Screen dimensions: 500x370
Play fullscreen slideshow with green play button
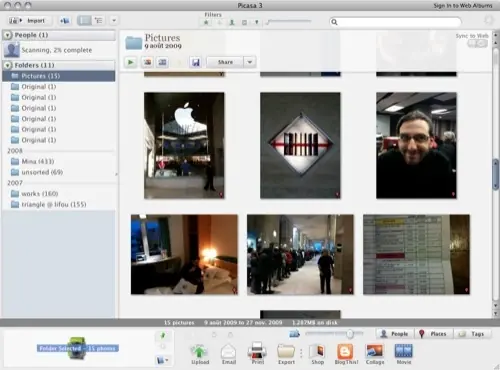pyautogui.click(x=131, y=62)
